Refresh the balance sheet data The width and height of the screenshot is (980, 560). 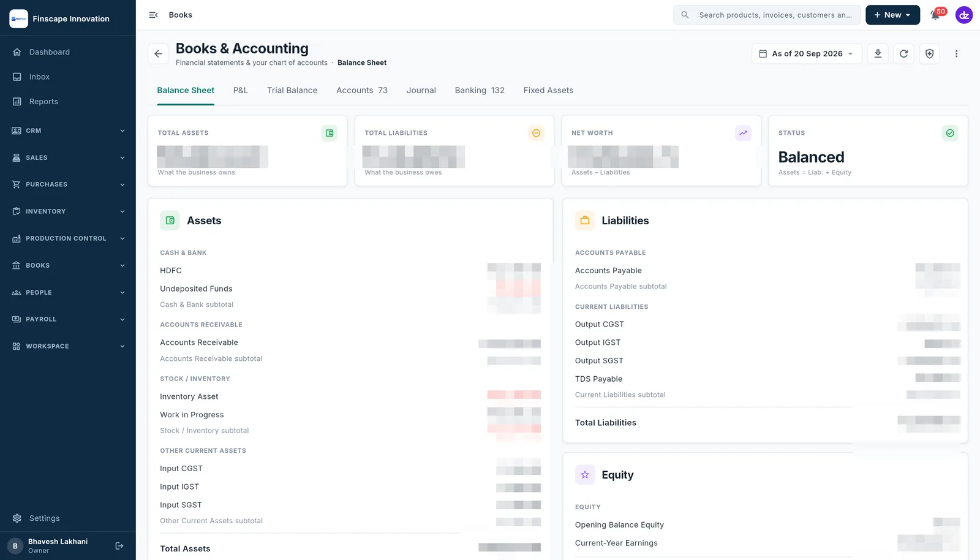(x=903, y=54)
